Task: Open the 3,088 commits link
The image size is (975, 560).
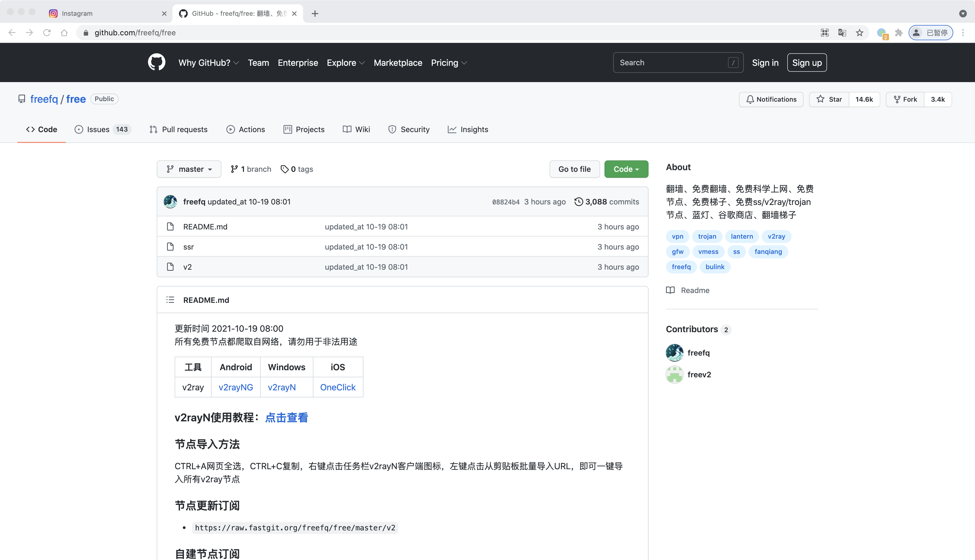Action: pos(607,201)
